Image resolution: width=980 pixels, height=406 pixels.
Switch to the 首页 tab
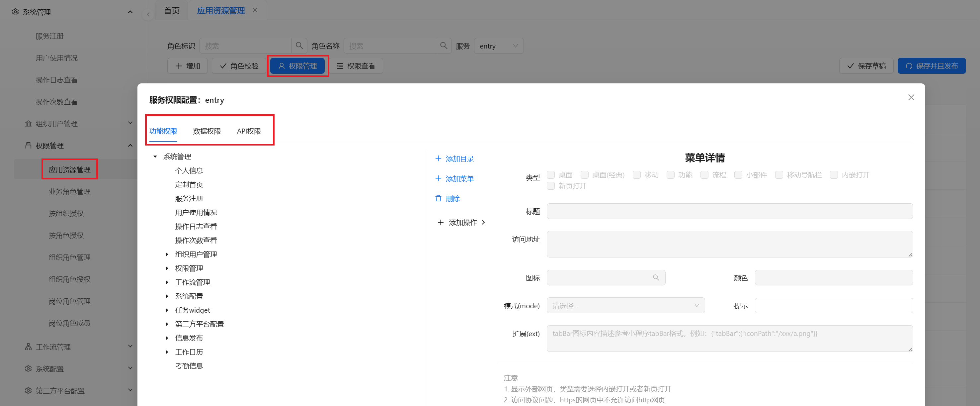[x=172, y=10]
